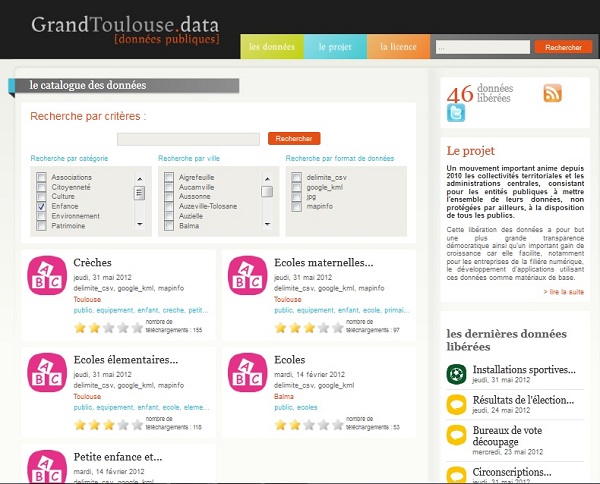Click the city list scroll down arrow
The width and height of the screenshot is (600, 484).
point(267,224)
